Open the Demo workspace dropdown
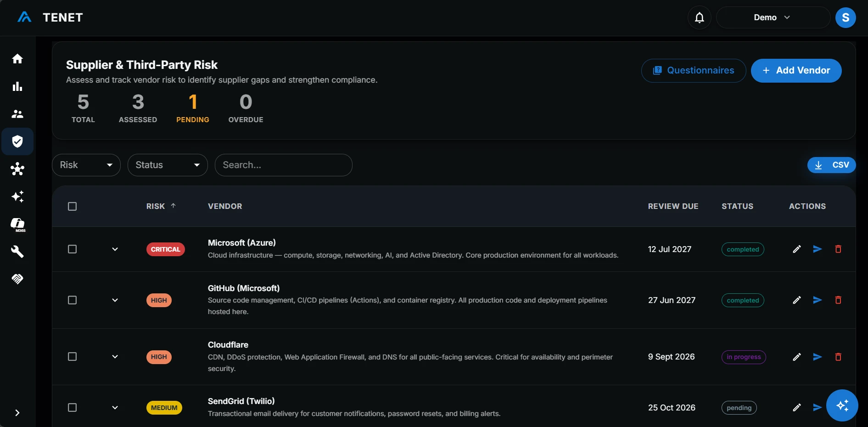Screen dimensions: 868x427 pos(773,17)
